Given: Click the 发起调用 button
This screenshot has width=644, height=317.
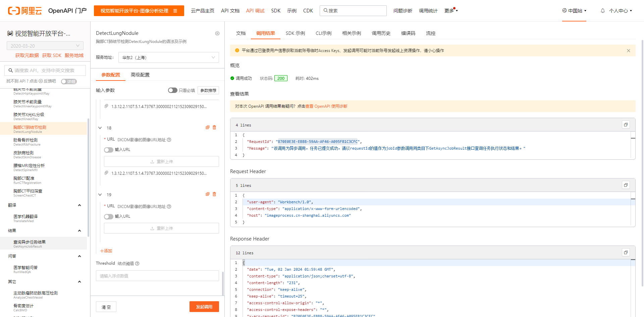Looking at the screenshot, I should tap(204, 307).
